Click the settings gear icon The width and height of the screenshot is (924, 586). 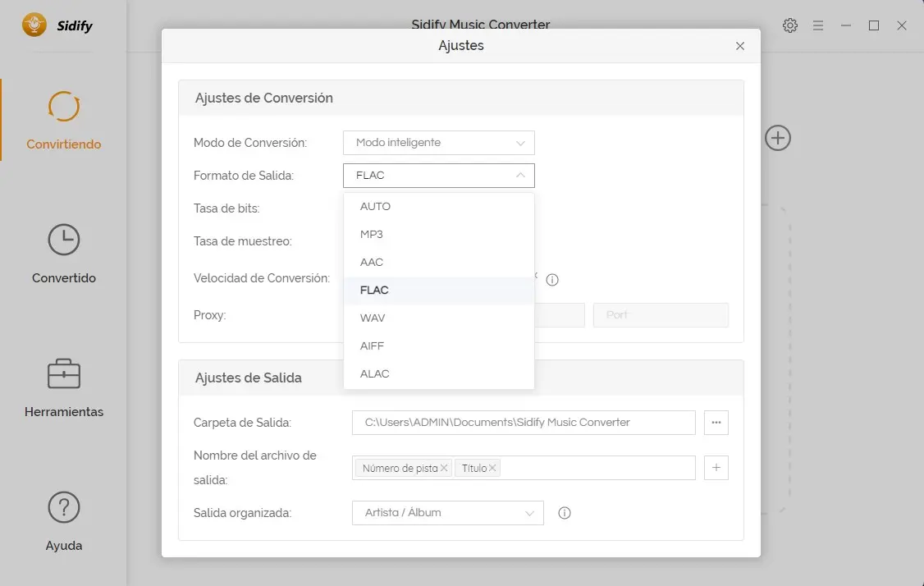pos(790,25)
